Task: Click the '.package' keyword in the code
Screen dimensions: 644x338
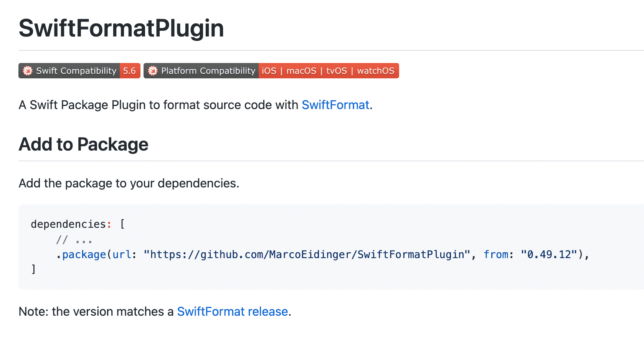Action: pos(81,255)
